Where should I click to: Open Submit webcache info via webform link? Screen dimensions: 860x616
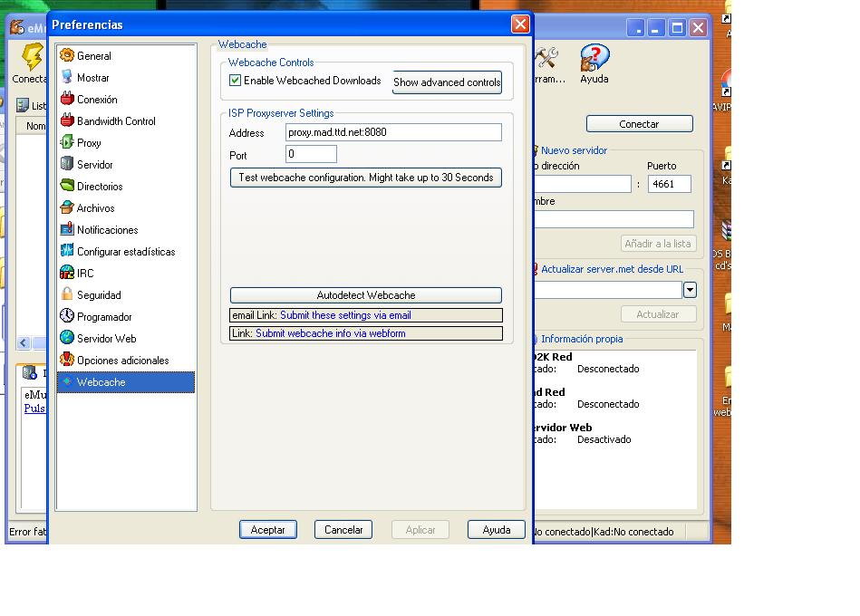click(x=331, y=333)
